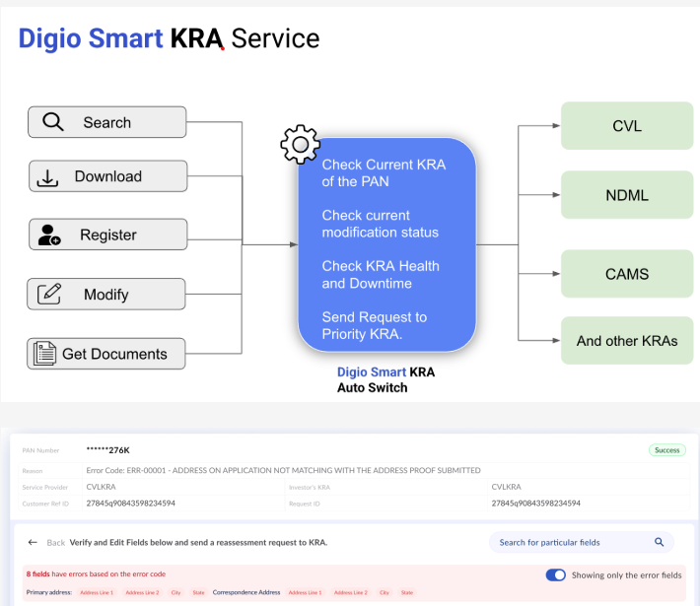
Task: Click the Register user-plus icon
Action: tap(49, 236)
